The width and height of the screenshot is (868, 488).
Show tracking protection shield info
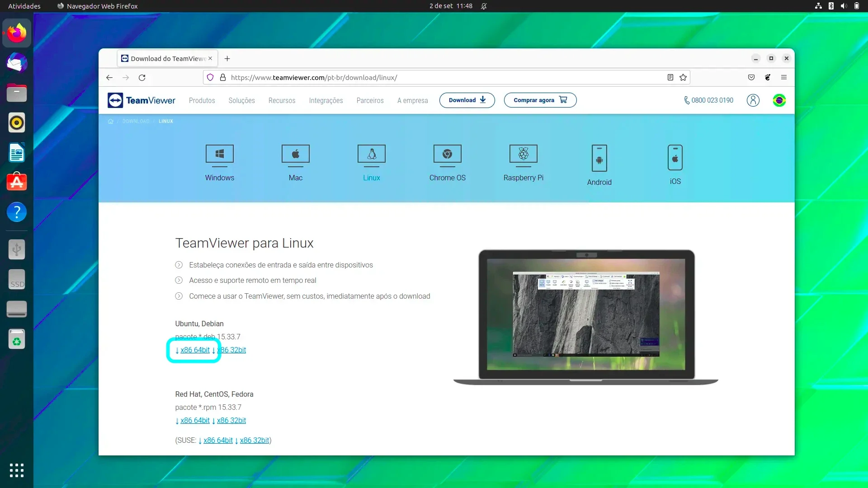point(210,78)
